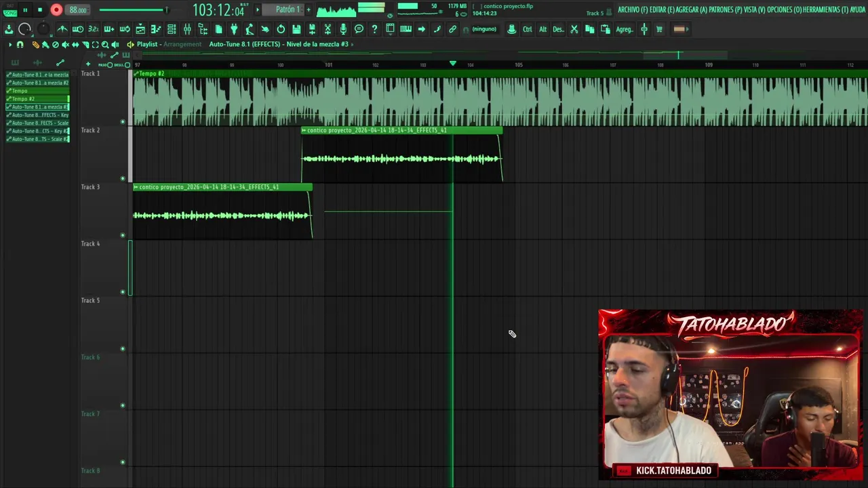
Task: Toggle the playlist magnet snap icon
Action: click(x=20, y=44)
